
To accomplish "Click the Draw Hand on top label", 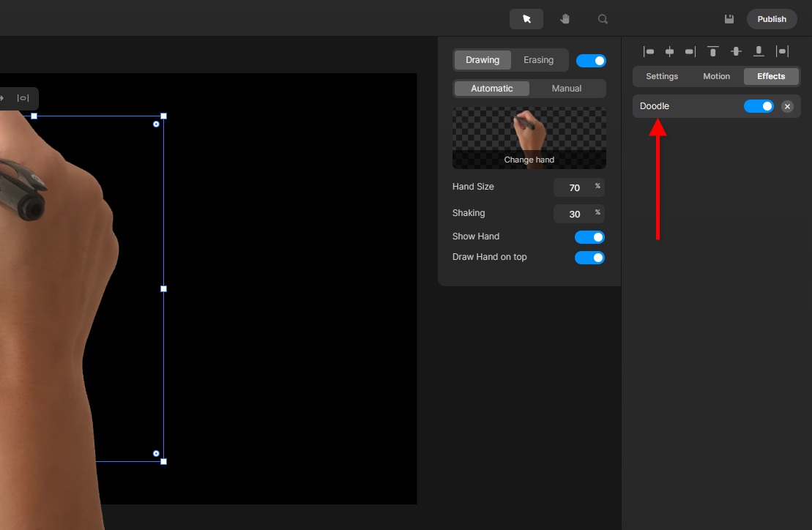I will click(489, 257).
